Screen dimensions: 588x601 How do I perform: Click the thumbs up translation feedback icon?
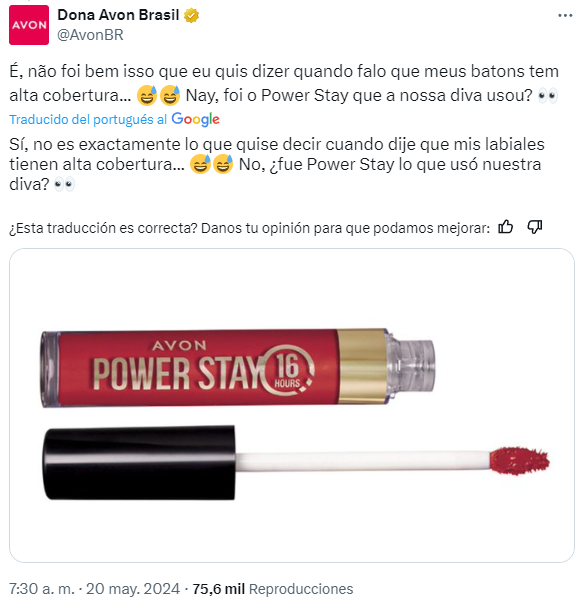tap(506, 227)
